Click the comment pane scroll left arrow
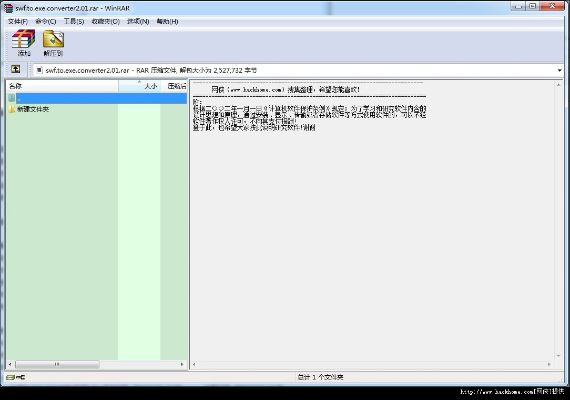The width and height of the screenshot is (570, 400). click(x=194, y=364)
